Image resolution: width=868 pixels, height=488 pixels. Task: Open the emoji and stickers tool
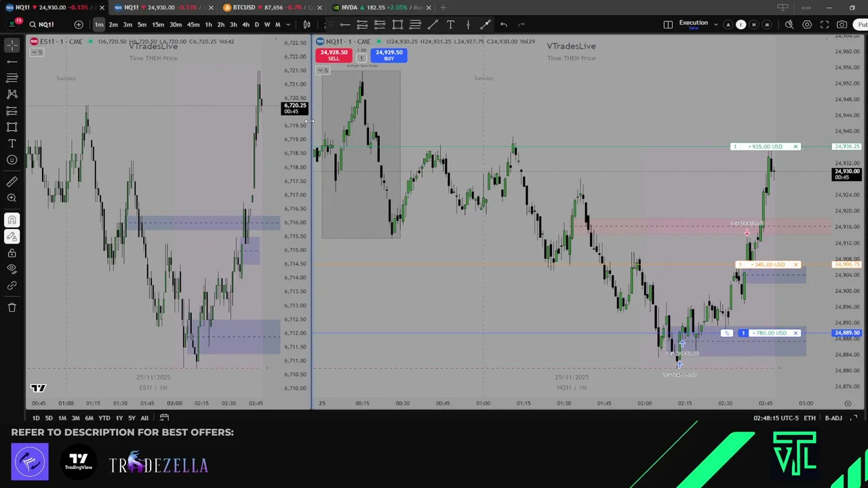[x=12, y=160]
